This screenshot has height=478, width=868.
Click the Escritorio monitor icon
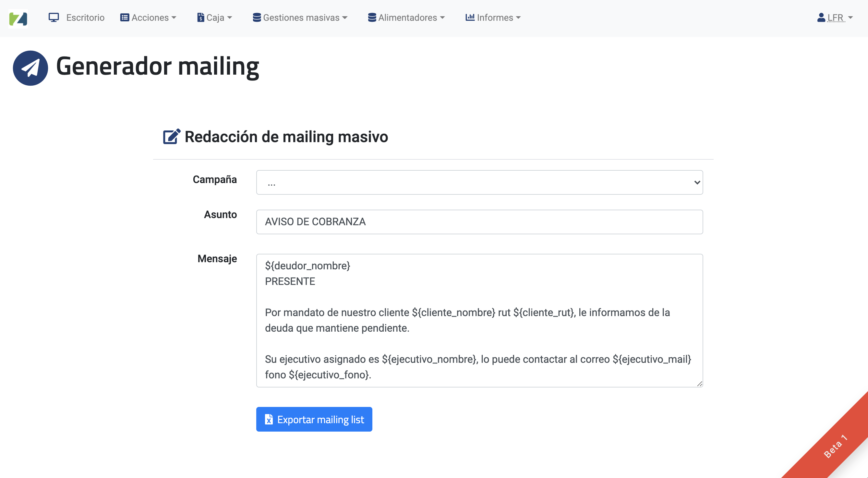[54, 18]
